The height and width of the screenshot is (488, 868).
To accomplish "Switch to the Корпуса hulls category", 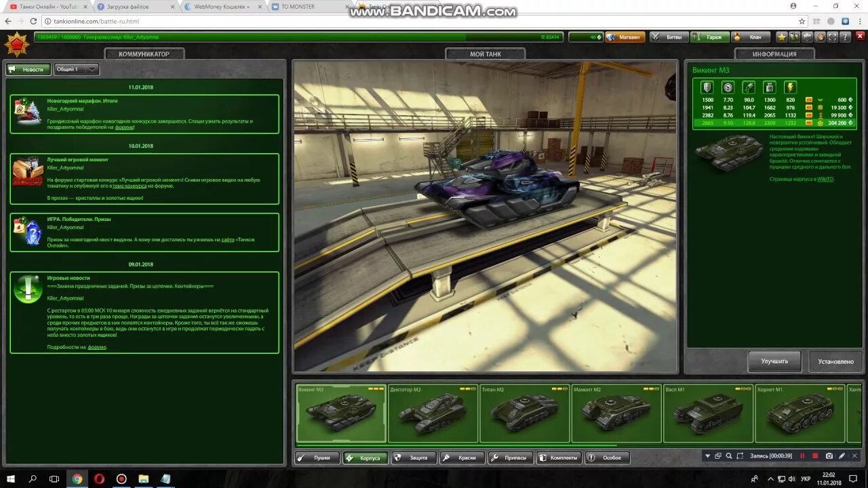I will click(x=366, y=458).
